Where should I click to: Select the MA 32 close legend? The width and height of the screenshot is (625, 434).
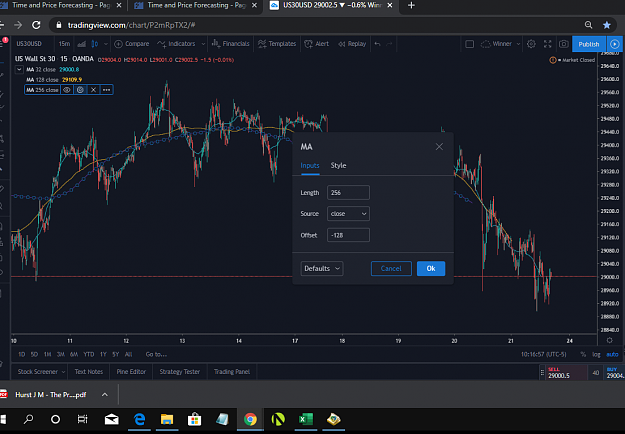tap(41, 69)
